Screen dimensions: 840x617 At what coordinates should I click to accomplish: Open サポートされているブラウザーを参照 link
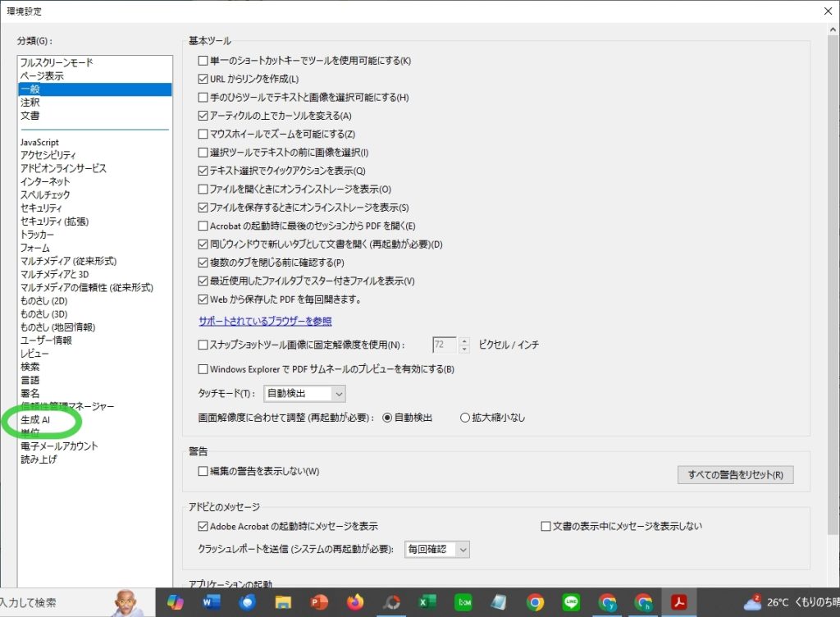(x=265, y=321)
